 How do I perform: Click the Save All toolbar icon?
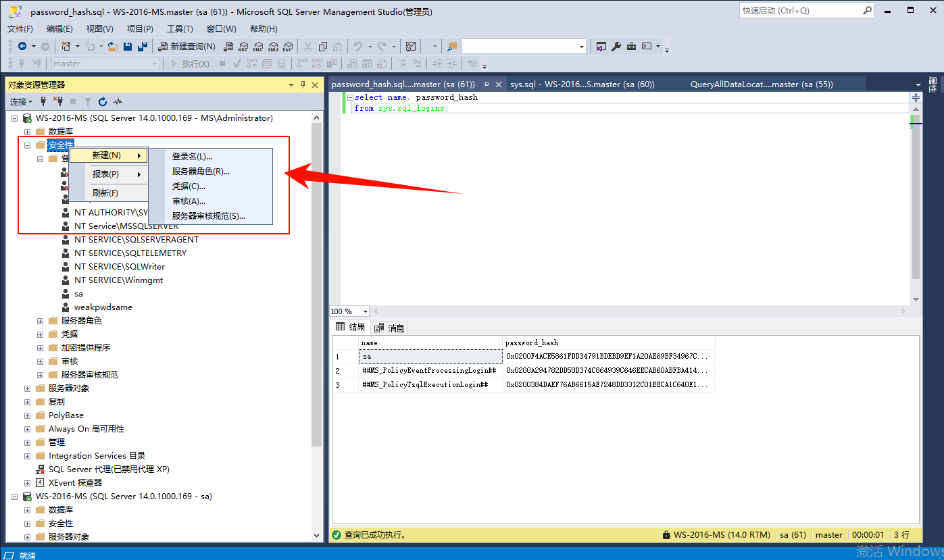click(x=142, y=47)
